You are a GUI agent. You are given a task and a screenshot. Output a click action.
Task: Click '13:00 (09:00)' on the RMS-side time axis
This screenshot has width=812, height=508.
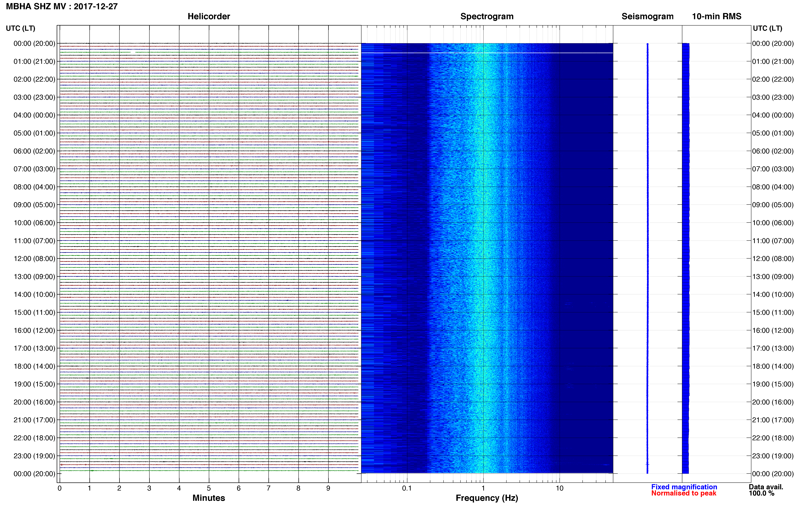click(773, 277)
